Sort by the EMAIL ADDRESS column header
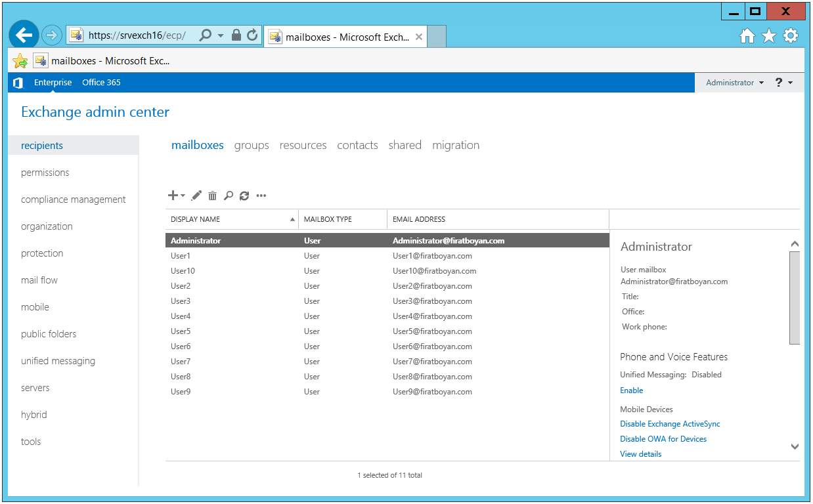 498,219
